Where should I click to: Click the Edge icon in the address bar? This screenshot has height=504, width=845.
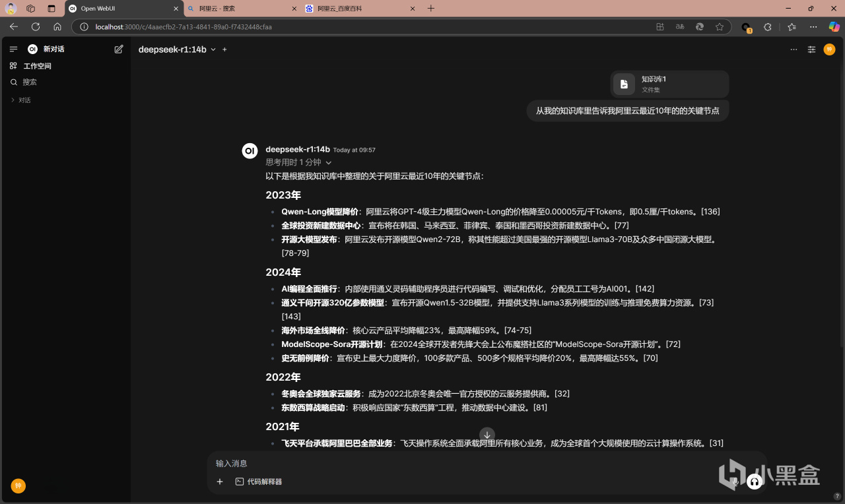700,27
